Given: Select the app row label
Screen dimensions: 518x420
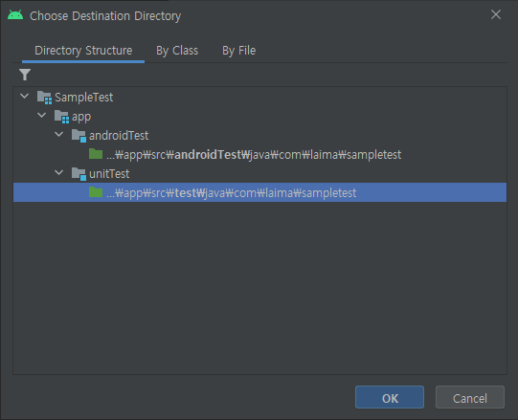Looking at the screenshot, I should pos(81,117).
